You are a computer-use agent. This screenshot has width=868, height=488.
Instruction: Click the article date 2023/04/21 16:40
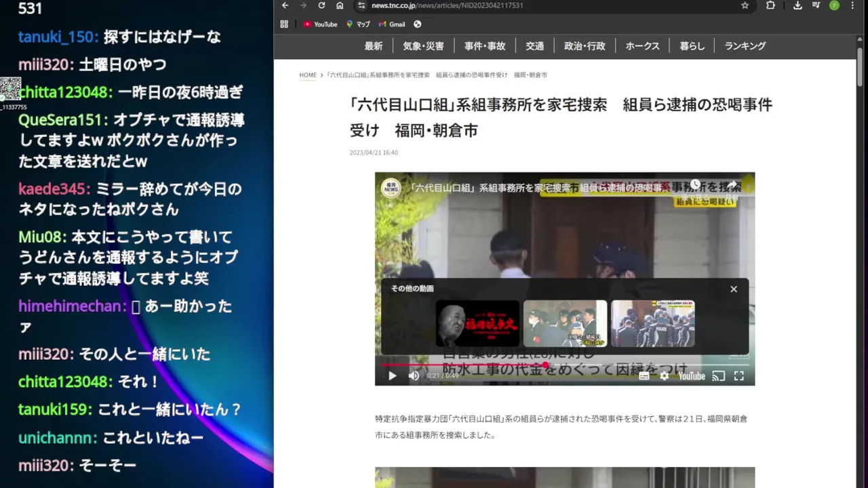(x=374, y=152)
